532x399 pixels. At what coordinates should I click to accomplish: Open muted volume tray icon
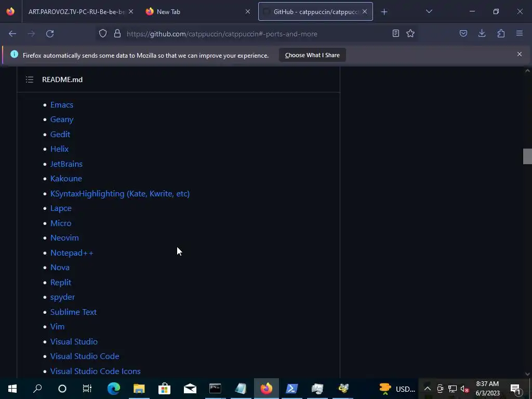coord(465,389)
